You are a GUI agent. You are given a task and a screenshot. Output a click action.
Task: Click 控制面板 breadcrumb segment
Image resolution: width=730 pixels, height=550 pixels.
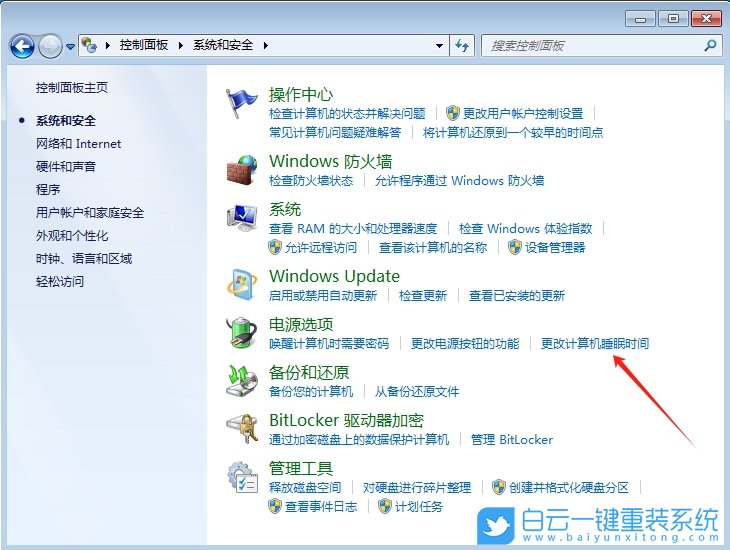click(144, 45)
